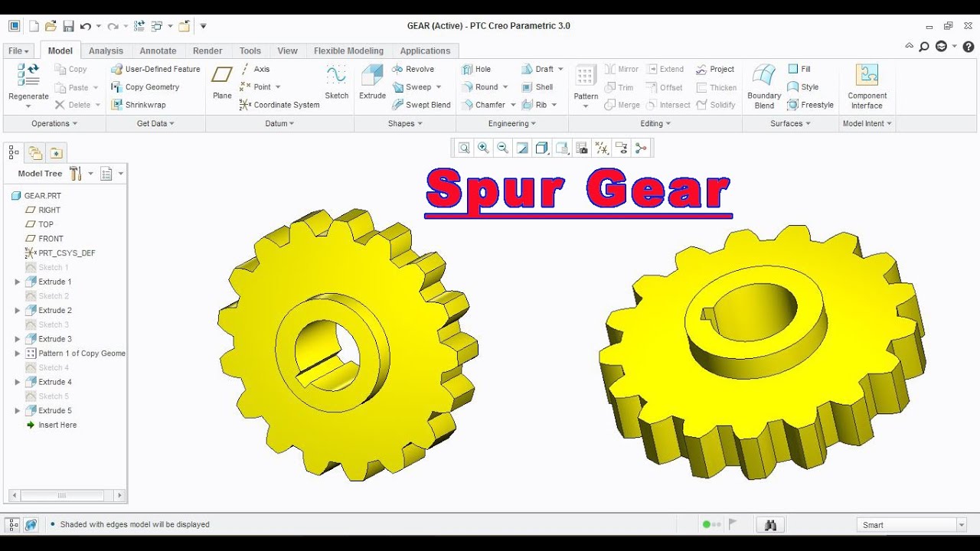The height and width of the screenshot is (551, 980).
Task: Click Copy Geometry in Get Data
Action: 145,87
